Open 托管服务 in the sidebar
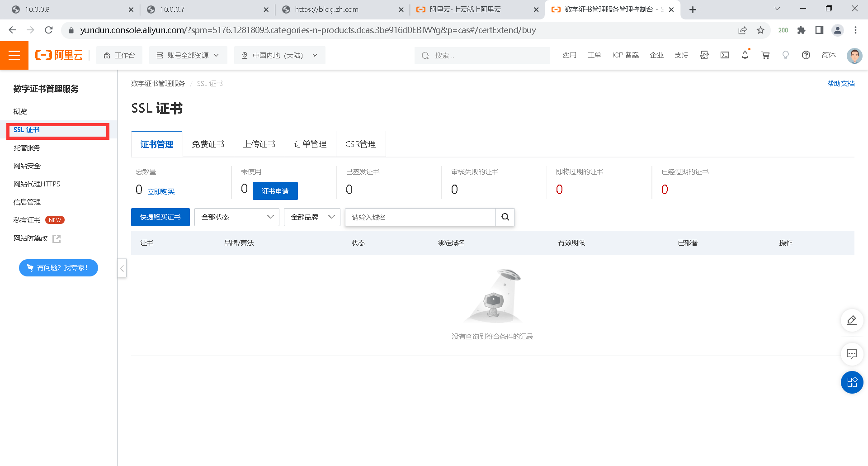The width and height of the screenshot is (868, 466). (x=27, y=148)
